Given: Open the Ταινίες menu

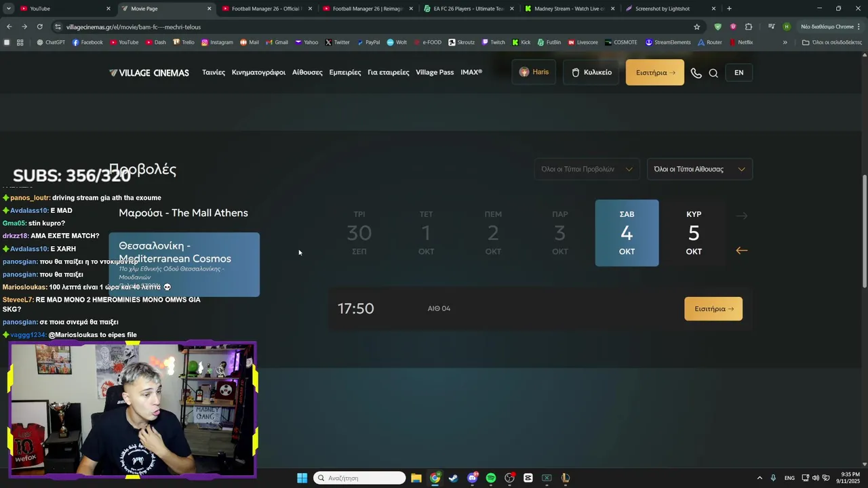Looking at the screenshot, I should click(214, 73).
